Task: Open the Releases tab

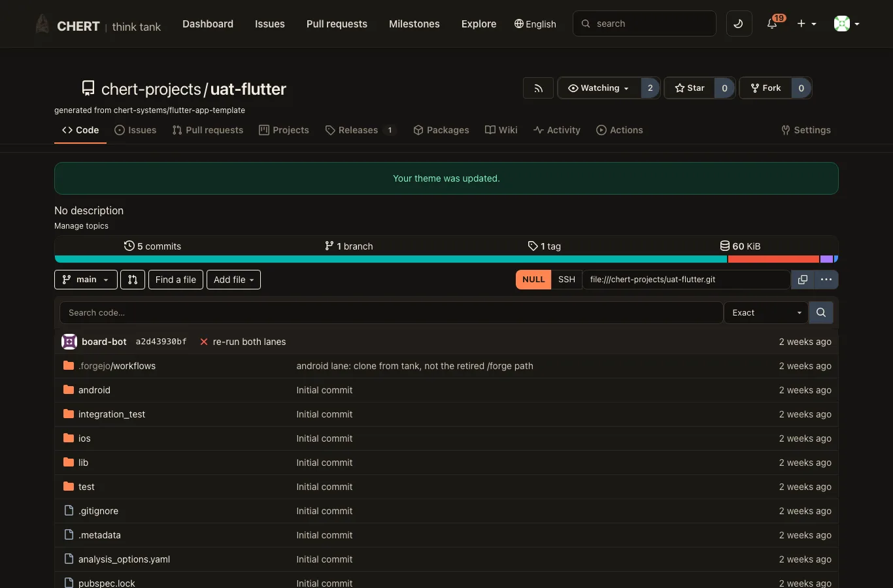Action: 360,130
